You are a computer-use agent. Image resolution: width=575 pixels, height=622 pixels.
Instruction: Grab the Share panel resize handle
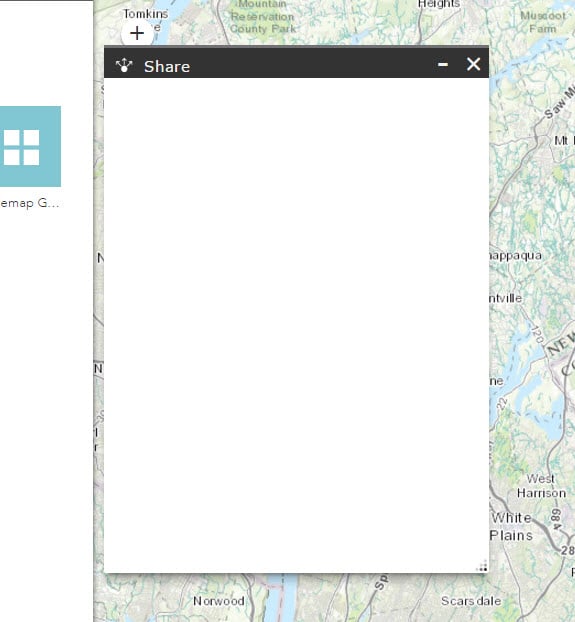tap(482, 566)
